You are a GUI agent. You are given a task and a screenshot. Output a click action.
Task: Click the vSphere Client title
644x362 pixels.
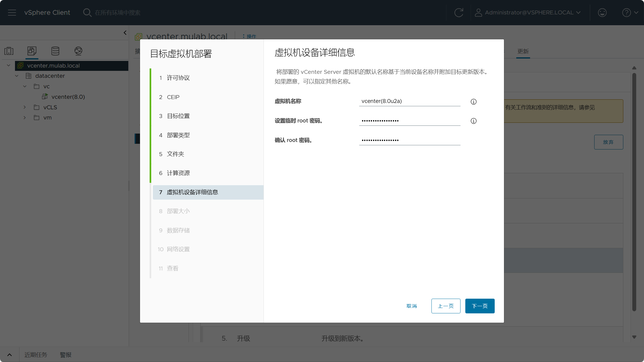point(47,13)
